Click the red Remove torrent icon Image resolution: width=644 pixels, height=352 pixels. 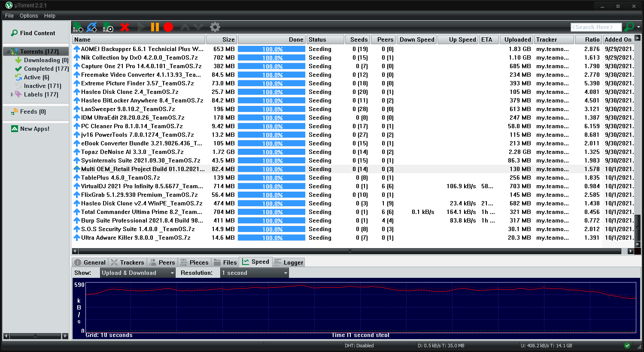pyautogui.click(x=125, y=27)
